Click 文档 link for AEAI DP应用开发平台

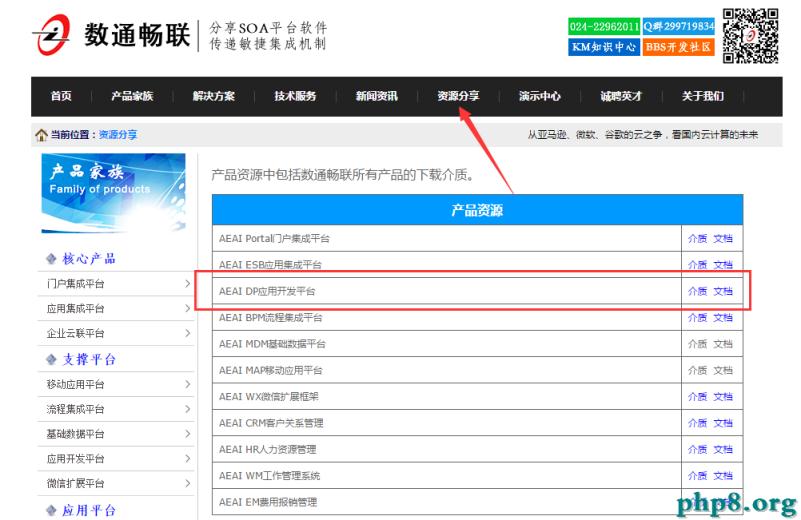(x=723, y=291)
